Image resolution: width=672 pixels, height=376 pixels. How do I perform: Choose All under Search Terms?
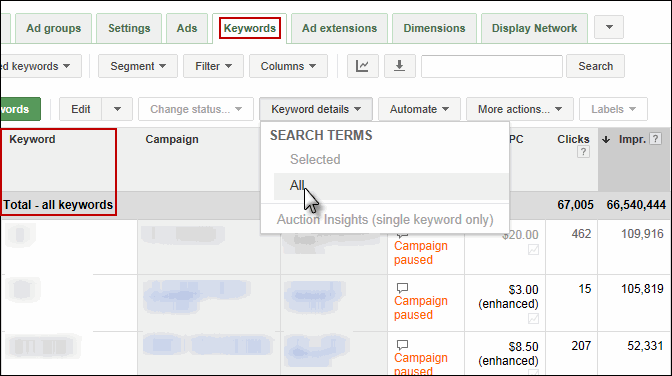pos(391,186)
